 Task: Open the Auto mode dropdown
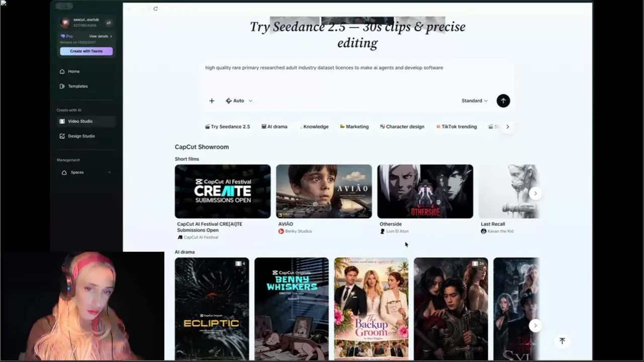click(x=239, y=101)
